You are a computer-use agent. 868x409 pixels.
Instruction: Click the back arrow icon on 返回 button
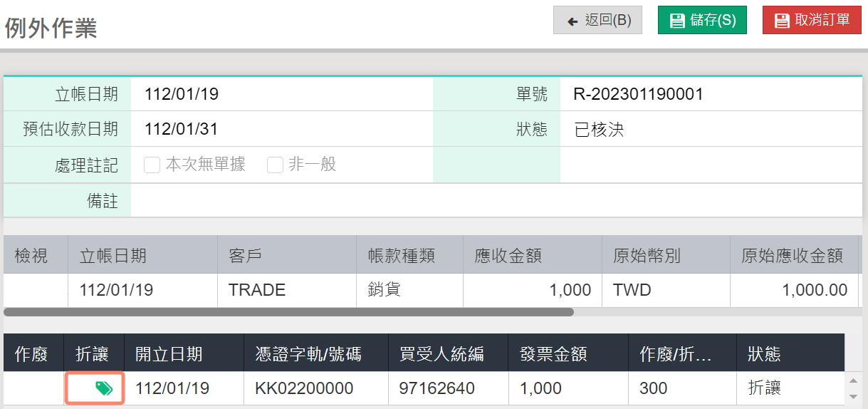tap(572, 21)
